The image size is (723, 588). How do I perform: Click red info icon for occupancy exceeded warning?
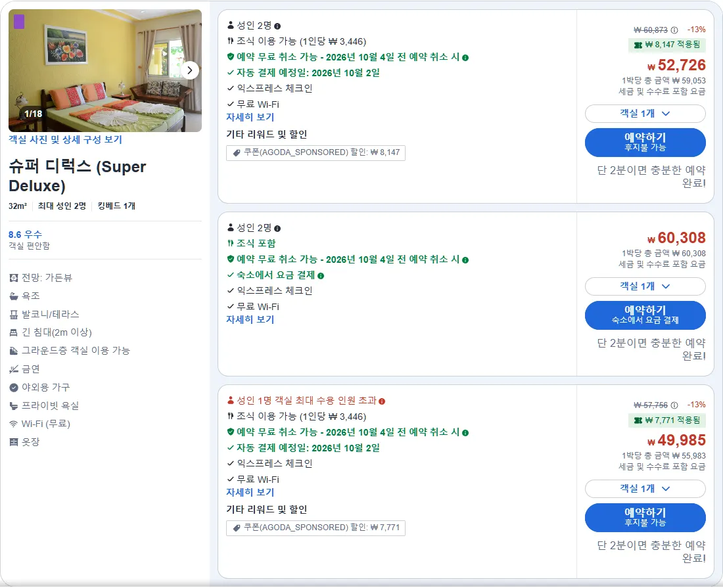coord(382,401)
